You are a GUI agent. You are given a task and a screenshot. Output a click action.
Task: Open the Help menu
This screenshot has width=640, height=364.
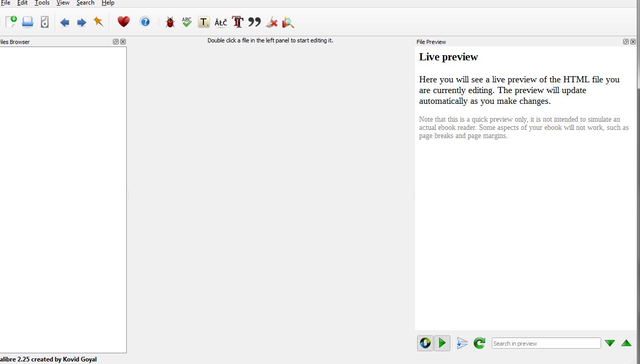108,3
